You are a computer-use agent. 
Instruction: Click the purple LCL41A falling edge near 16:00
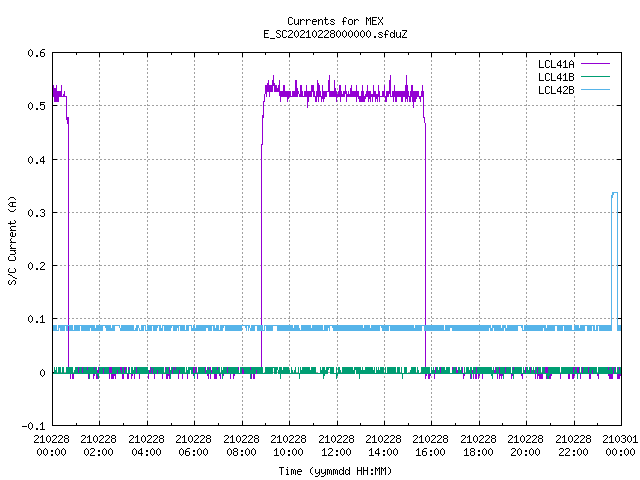(x=425, y=245)
